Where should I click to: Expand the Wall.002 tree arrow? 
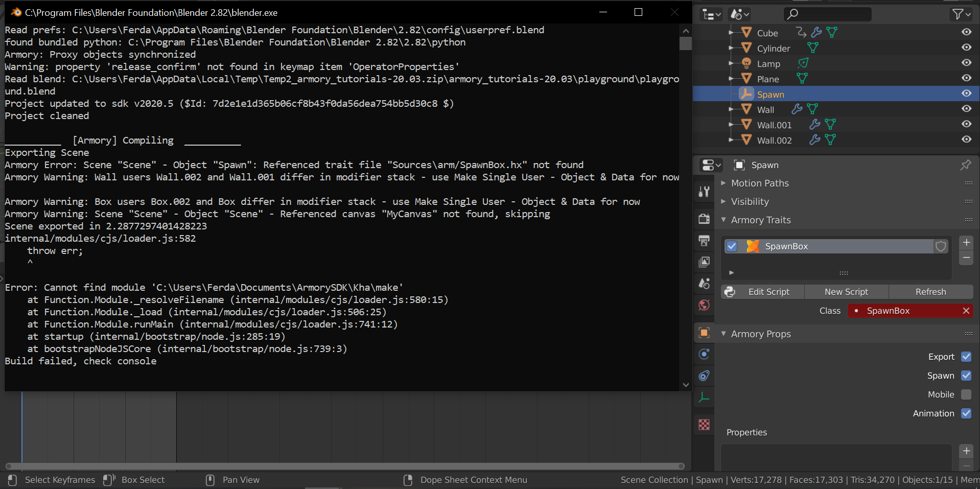coord(731,140)
